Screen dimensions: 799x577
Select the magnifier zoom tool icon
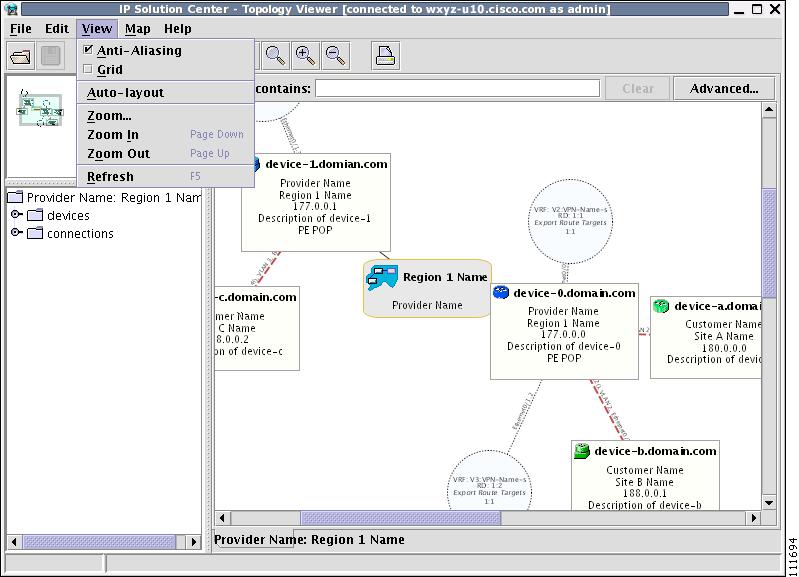pos(275,56)
